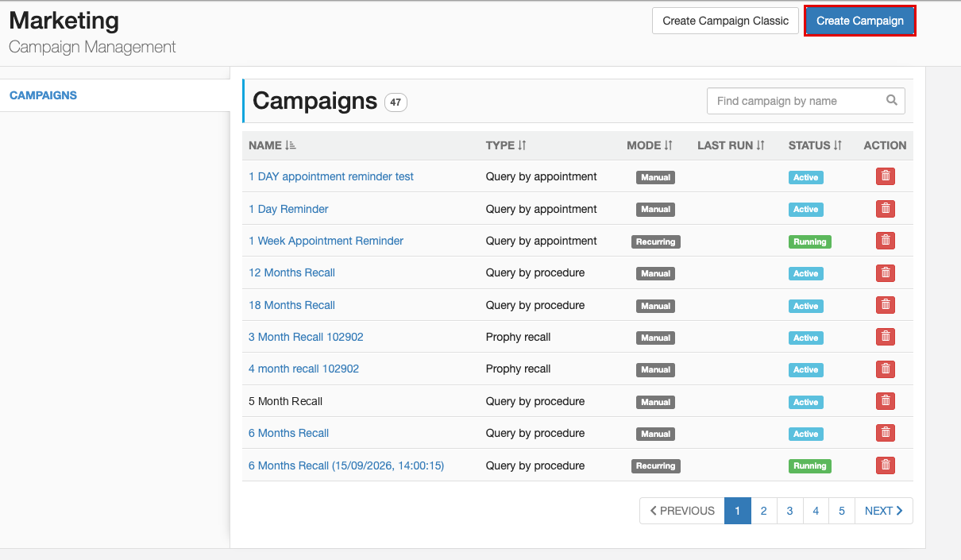Viewport: 961px width, 560px height.
Task: Open 4 month recall 102902 campaign
Action: pyautogui.click(x=303, y=369)
